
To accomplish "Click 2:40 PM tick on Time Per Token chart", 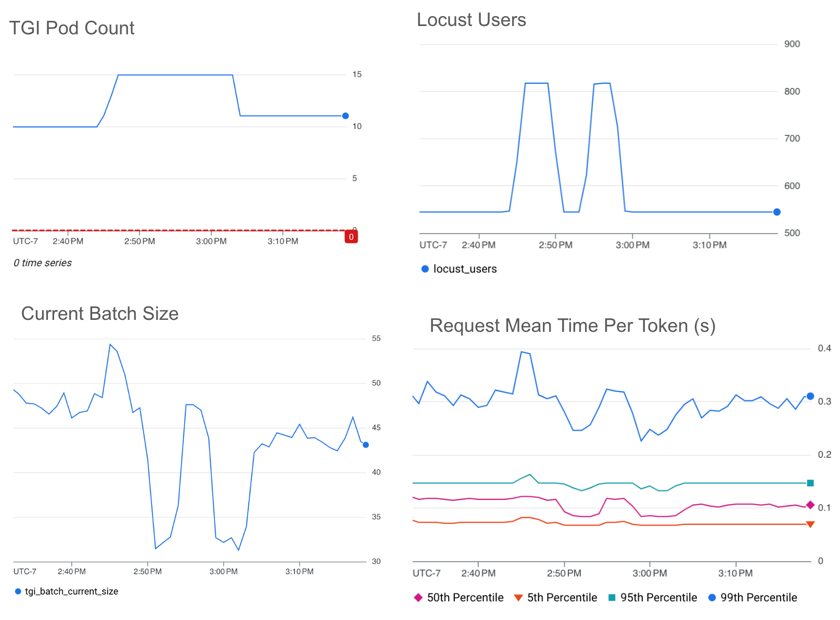I will click(478, 573).
